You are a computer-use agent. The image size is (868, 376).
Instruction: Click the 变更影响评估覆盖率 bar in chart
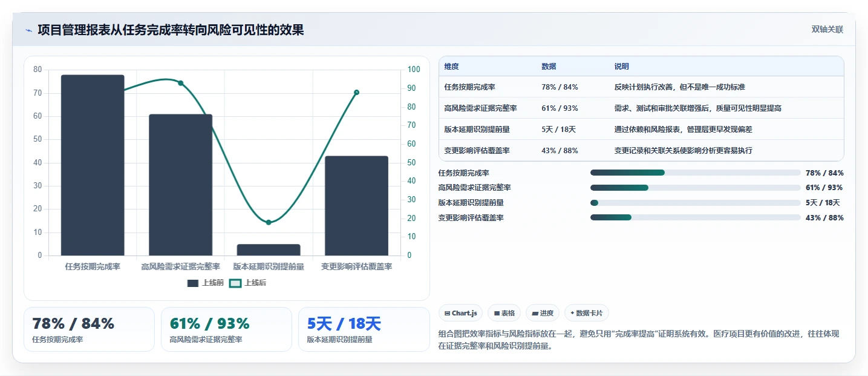pos(356,206)
